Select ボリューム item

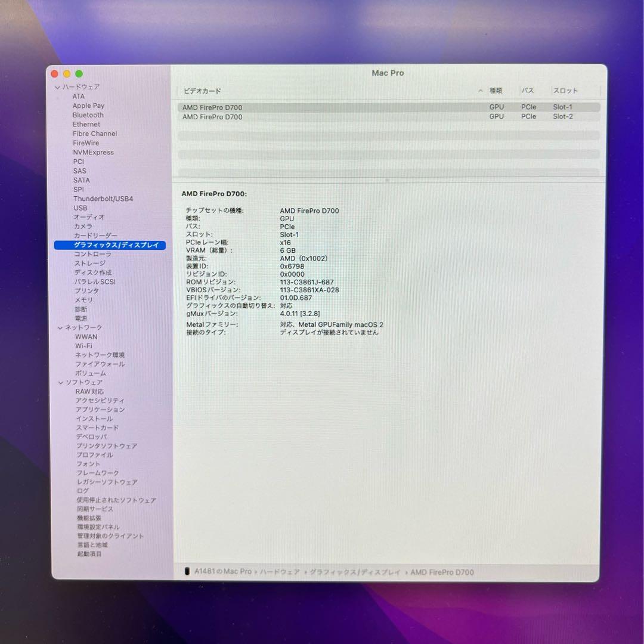point(91,373)
